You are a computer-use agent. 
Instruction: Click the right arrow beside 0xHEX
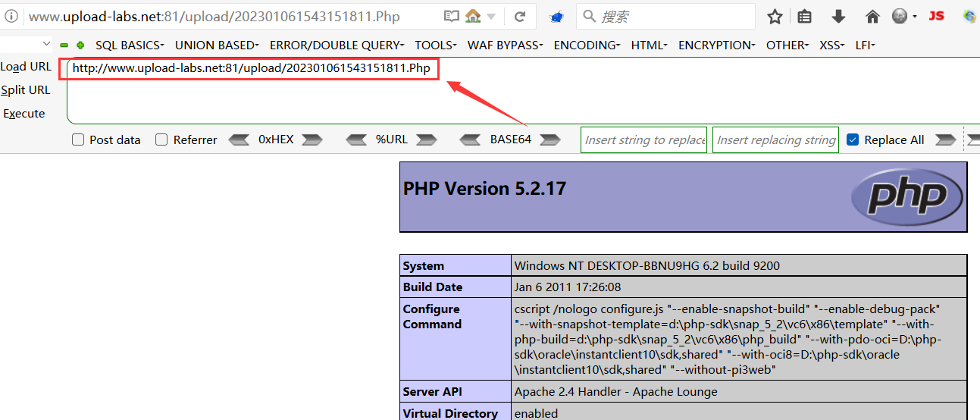pos(312,139)
